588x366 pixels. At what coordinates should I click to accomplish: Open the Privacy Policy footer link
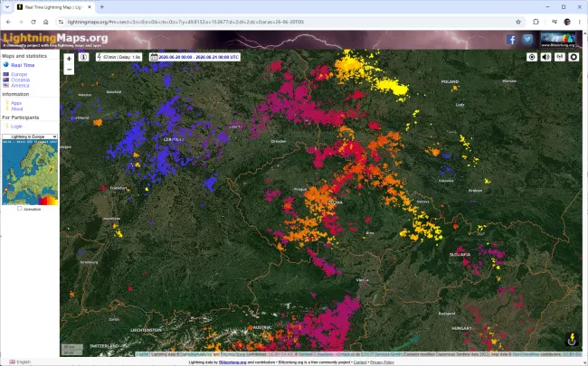[x=382, y=362]
